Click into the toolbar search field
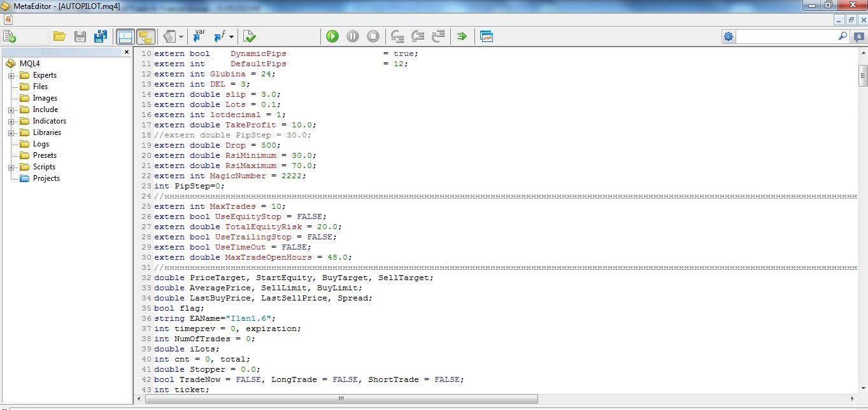The width and height of the screenshot is (868, 410). (x=786, y=36)
